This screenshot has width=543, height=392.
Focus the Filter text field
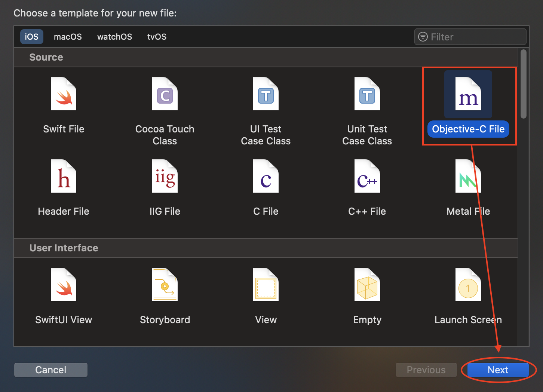click(470, 37)
